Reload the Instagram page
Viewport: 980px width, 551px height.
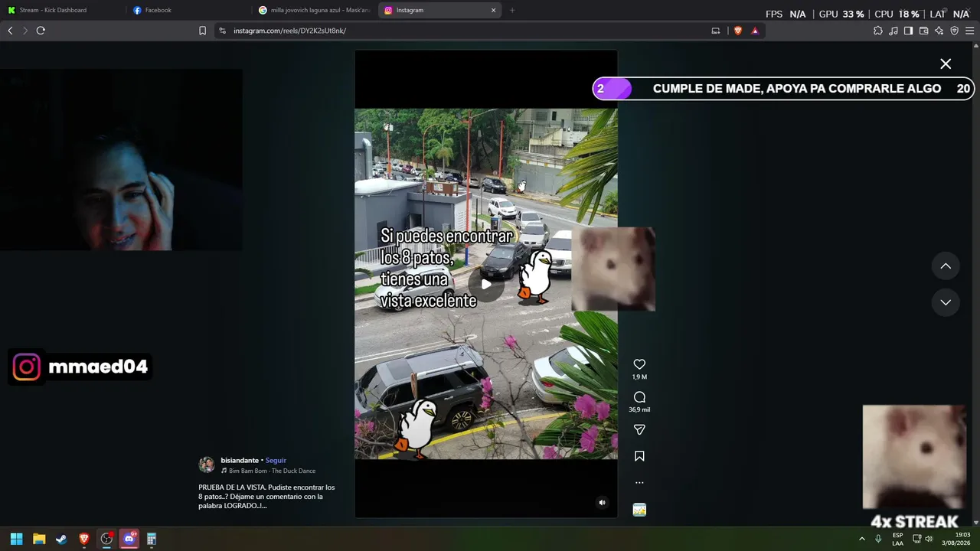coord(41,31)
